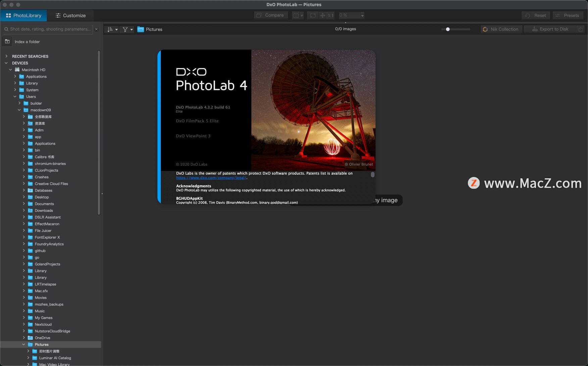
Task: Select the File Juicer folder
Action: [43, 231]
